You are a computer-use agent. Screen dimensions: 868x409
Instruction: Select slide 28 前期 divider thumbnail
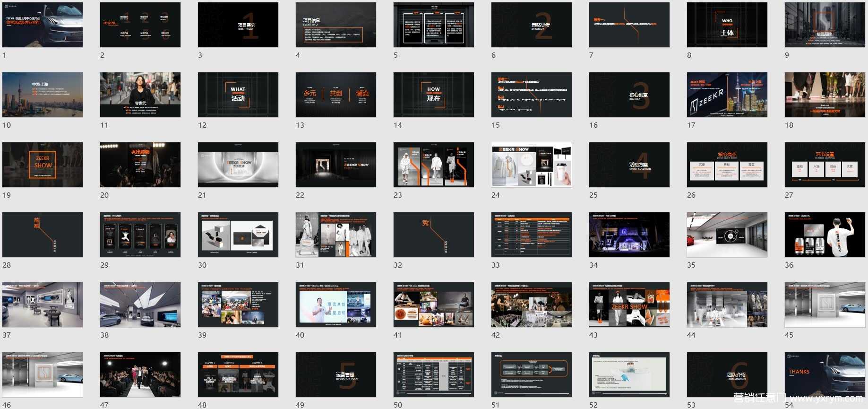(43, 235)
